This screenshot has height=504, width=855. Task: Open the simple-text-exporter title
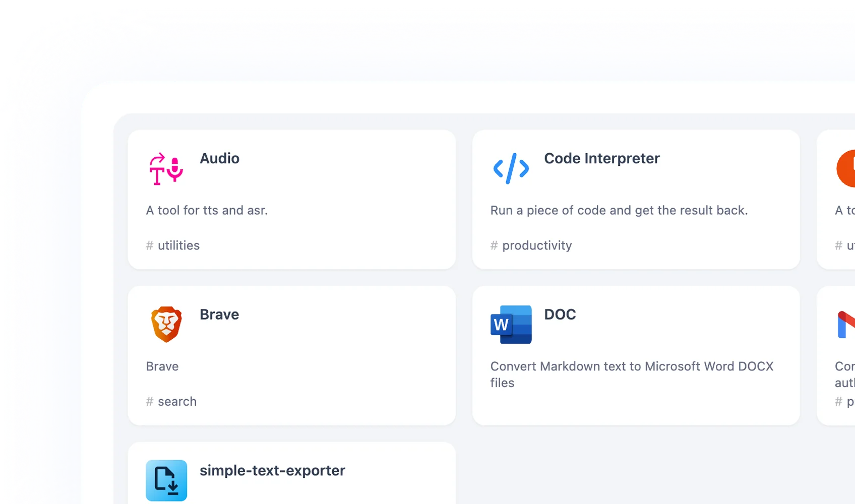pyautogui.click(x=272, y=470)
